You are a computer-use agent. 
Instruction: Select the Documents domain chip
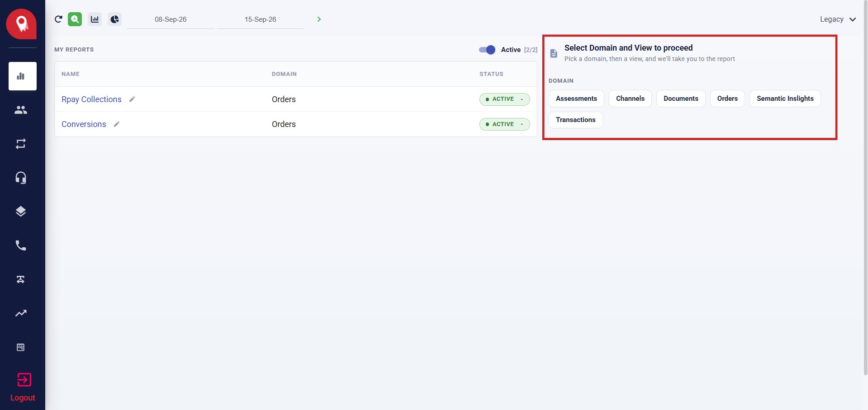click(x=681, y=99)
